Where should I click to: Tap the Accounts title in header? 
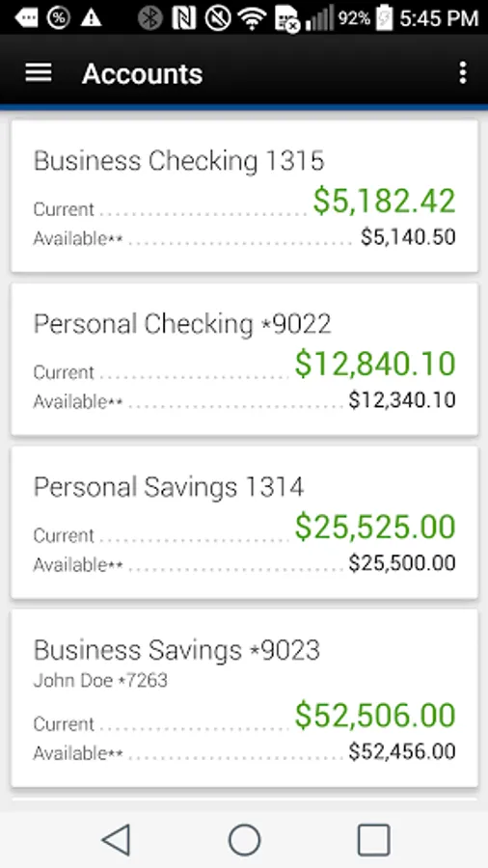(142, 73)
